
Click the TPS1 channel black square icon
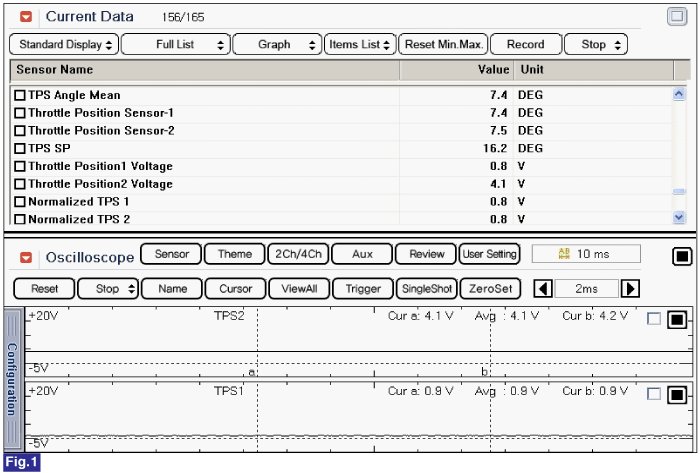[677, 394]
